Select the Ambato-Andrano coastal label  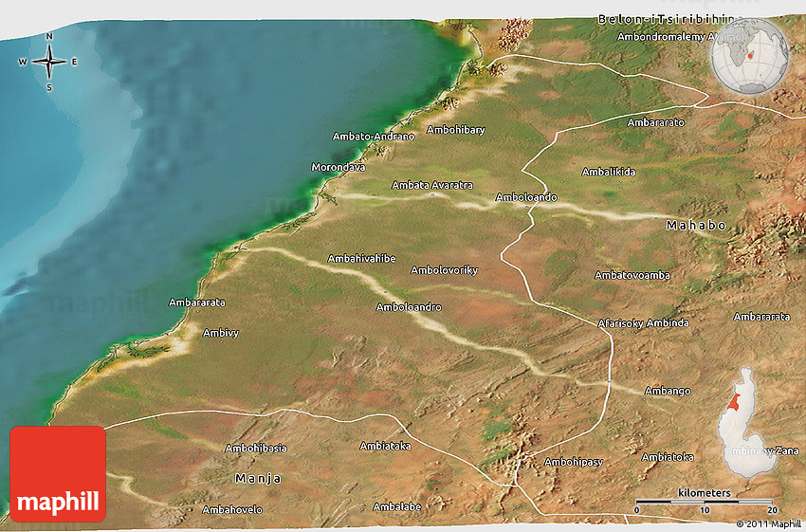(x=374, y=137)
